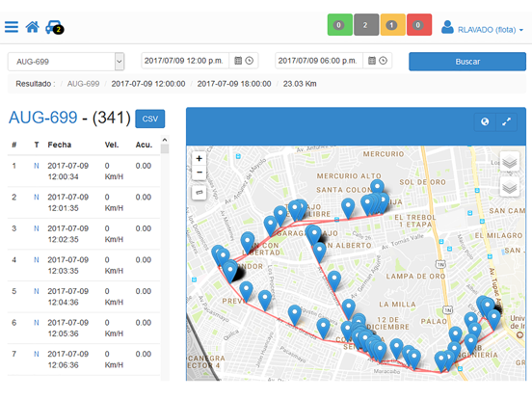Click the AUG-699 heading link
532x399 pixels.
click(43, 118)
